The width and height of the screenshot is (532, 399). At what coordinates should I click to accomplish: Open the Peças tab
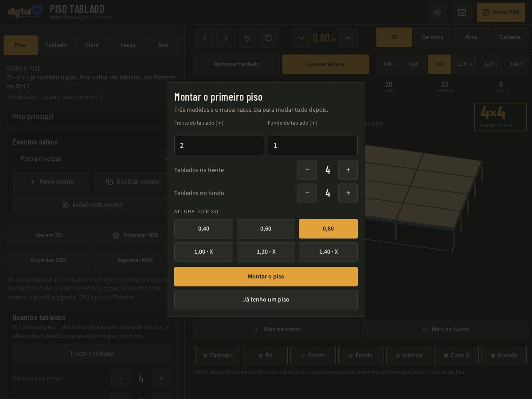[x=128, y=45]
